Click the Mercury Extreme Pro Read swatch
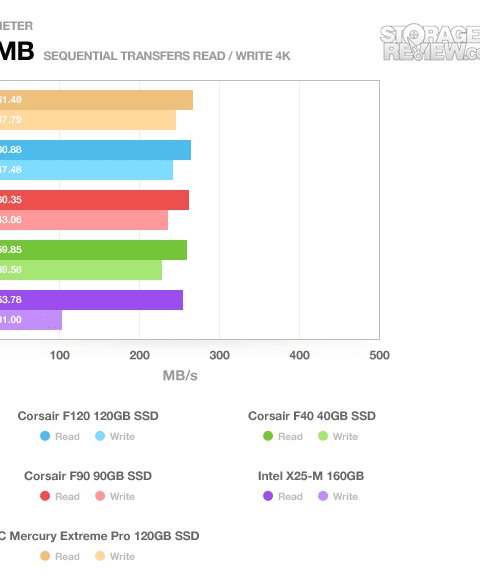The width and height of the screenshot is (480, 580). click(x=45, y=556)
